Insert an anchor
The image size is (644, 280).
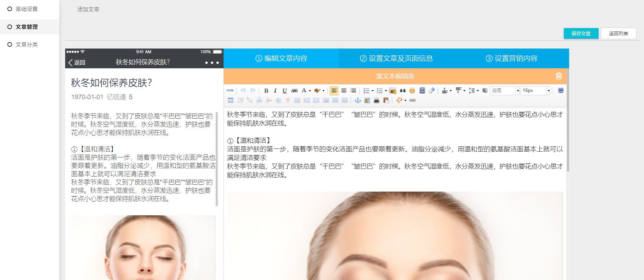(358, 100)
